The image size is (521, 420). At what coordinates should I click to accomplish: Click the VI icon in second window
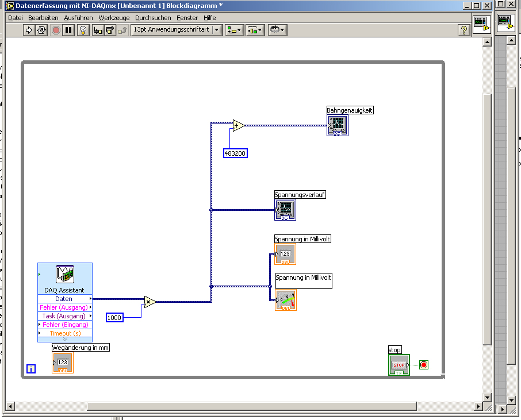coord(505,22)
